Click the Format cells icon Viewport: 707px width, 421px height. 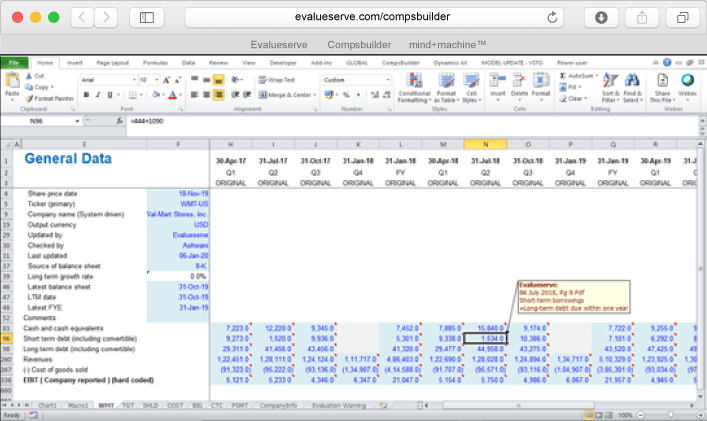(541, 80)
